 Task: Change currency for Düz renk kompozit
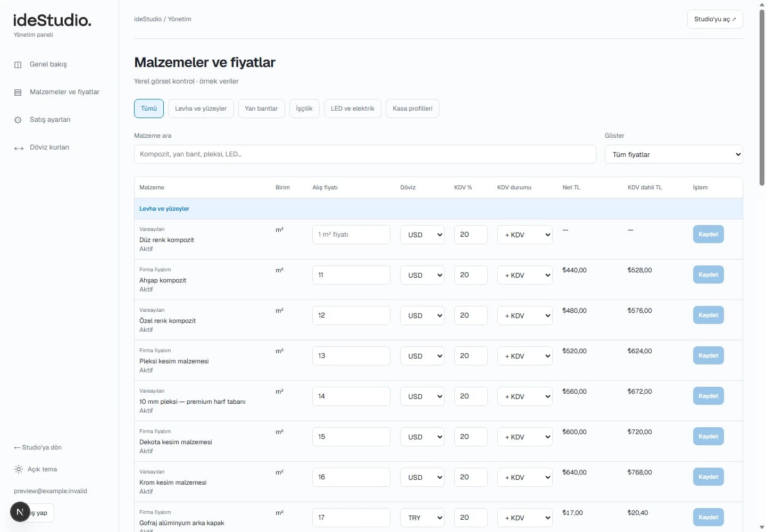pos(422,235)
